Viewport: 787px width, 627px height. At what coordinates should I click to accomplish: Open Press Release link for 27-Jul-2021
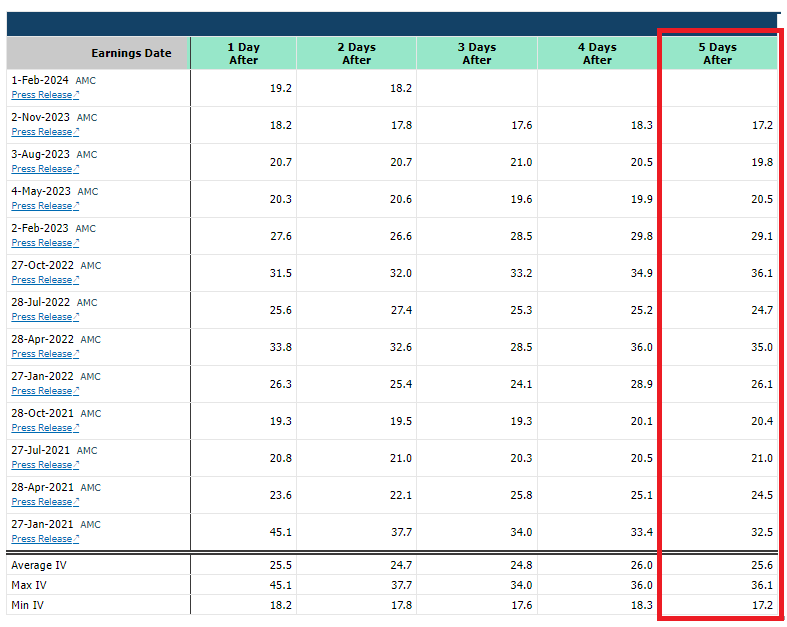click(x=45, y=465)
